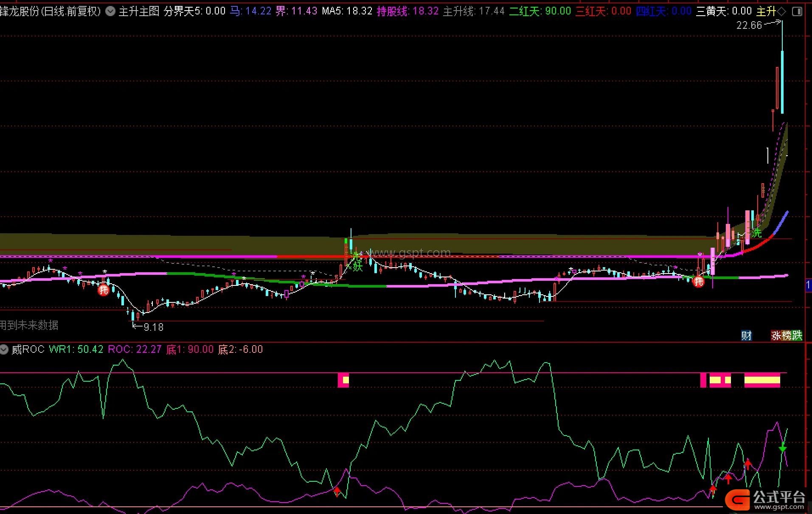Select the 马: 14.22 readout
The height and width of the screenshot is (514, 812).
[250, 11]
